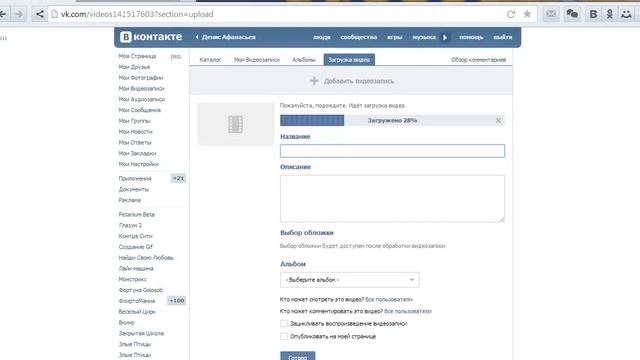
Task: Change who can comment on this video
Action: pos(408,311)
